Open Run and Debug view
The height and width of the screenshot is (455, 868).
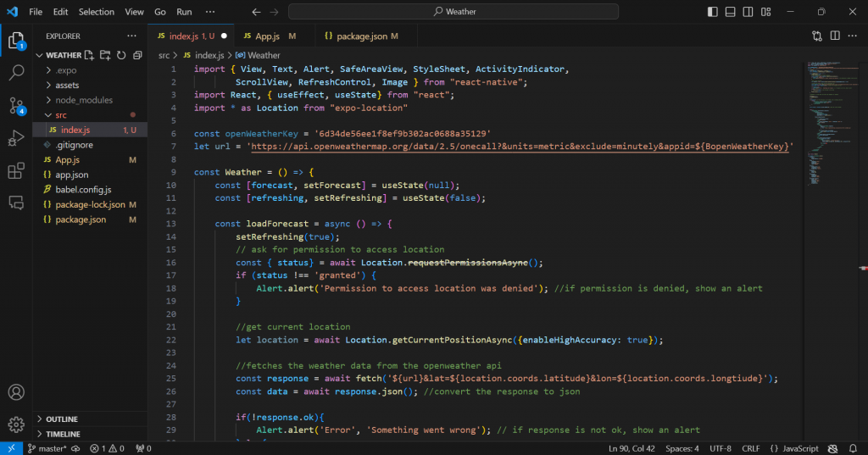17,138
